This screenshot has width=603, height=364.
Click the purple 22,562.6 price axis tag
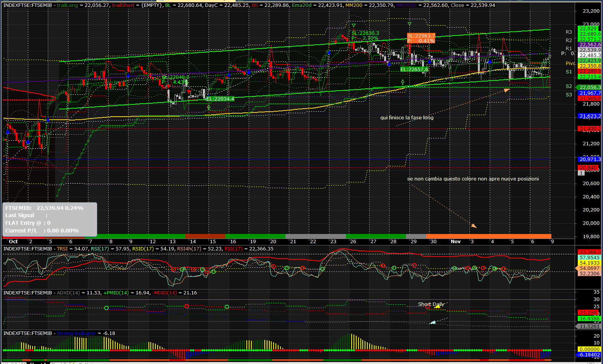pos(589,45)
